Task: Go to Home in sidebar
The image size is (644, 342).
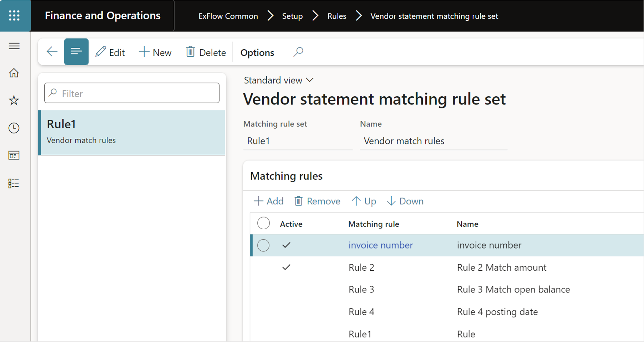Action: [x=14, y=73]
